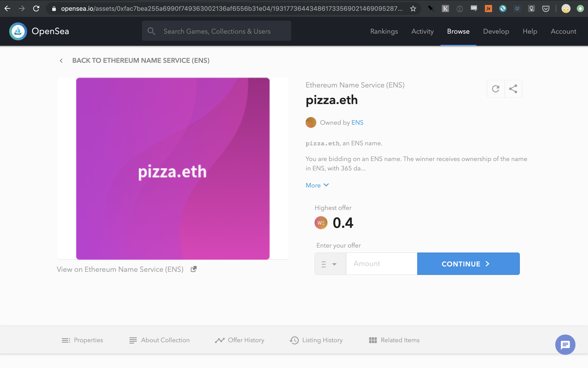Click the magnifier search icon
The height and width of the screenshot is (368, 588).
tap(151, 31)
